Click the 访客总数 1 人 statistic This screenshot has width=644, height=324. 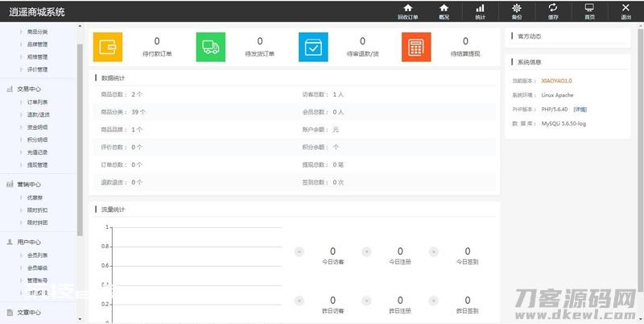tap(323, 94)
